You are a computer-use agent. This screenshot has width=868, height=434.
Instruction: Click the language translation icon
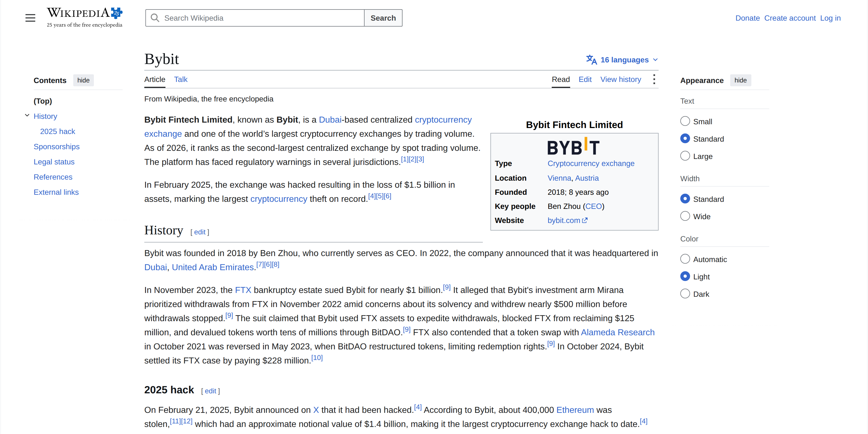click(x=591, y=60)
